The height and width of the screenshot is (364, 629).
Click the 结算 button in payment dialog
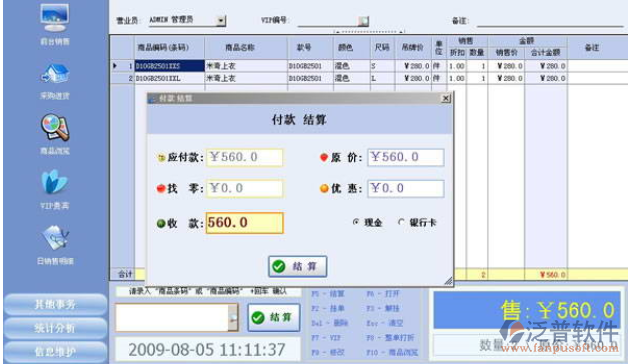pyautogui.click(x=298, y=266)
